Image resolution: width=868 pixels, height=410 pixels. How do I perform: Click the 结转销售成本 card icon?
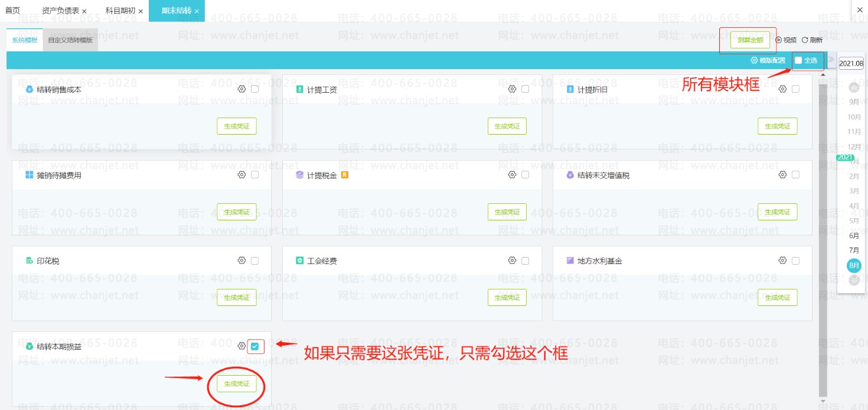30,90
